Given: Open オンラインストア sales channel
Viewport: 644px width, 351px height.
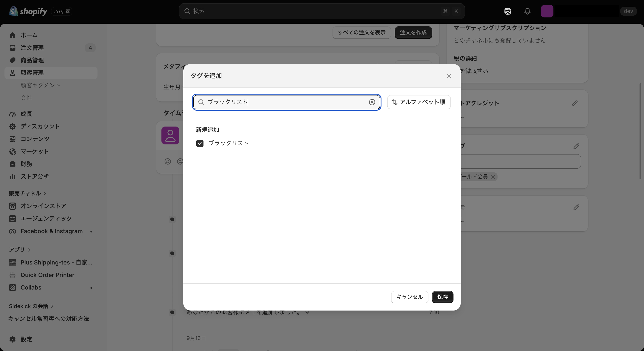Looking at the screenshot, I should coord(51,206).
